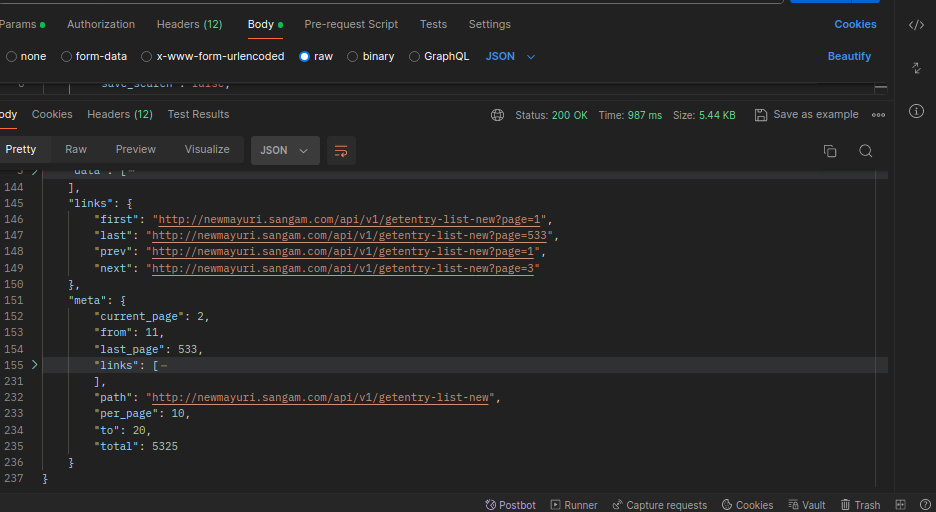The width and height of the screenshot is (936, 512).
Task: Open Vault in the status bar
Action: click(x=806, y=505)
